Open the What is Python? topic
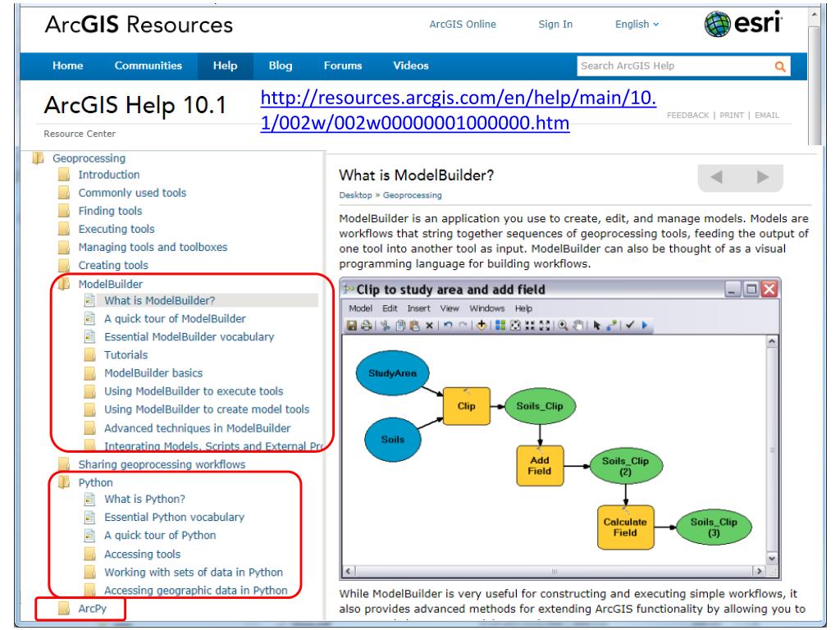Screen dimensions: 840x630 (144, 500)
